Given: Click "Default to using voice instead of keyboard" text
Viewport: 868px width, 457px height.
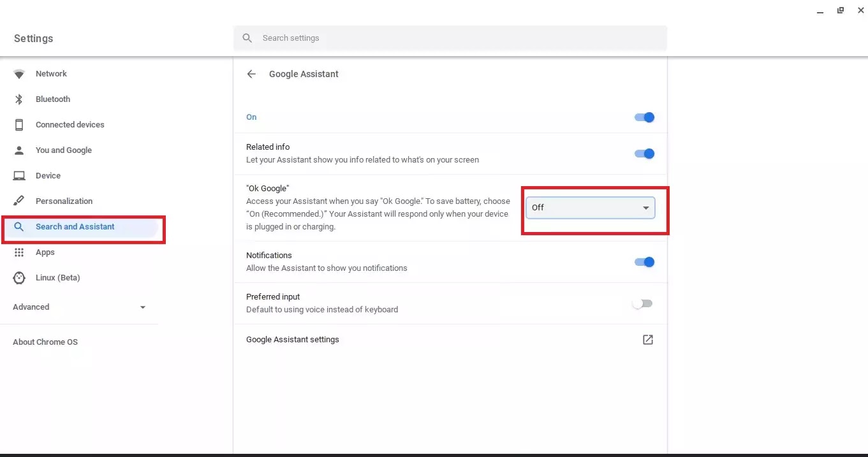Looking at the screenshot, I should coord(322,310).
